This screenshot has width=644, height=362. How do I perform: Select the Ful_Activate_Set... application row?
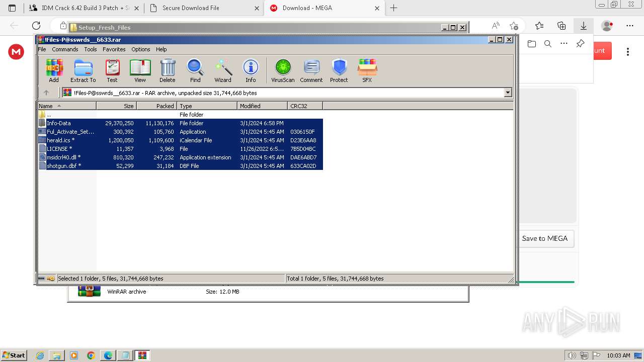pyautogui.click(x=181, y=132)
